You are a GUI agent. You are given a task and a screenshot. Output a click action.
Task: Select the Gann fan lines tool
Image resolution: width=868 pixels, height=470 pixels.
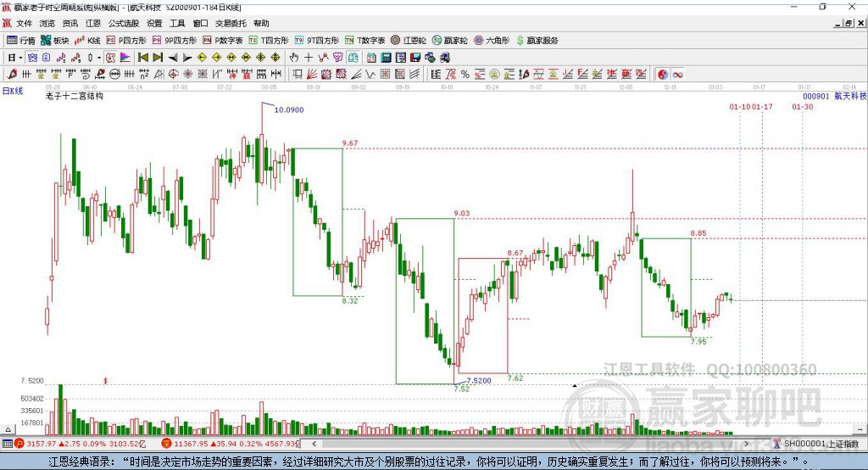[312, 75]
